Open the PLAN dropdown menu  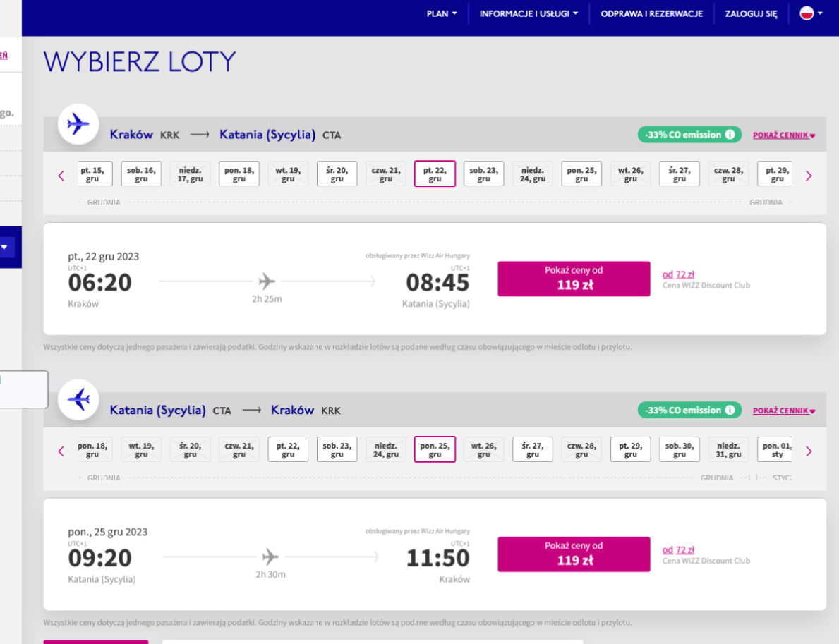tap(442, 13)
